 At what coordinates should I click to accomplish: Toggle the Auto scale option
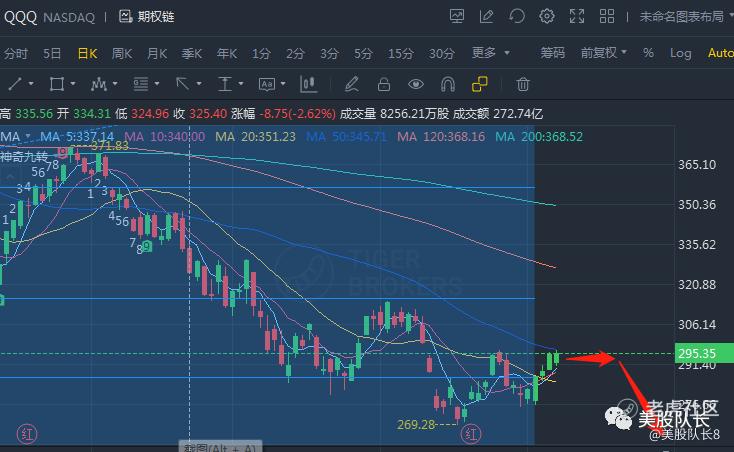pos(721,53)
